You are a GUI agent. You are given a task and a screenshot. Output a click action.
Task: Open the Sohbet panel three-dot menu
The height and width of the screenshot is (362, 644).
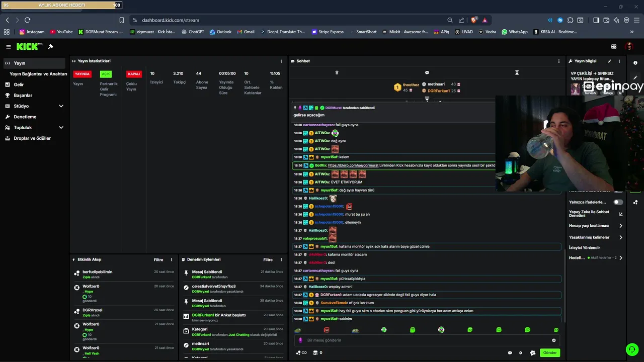(x=558, y=61)
